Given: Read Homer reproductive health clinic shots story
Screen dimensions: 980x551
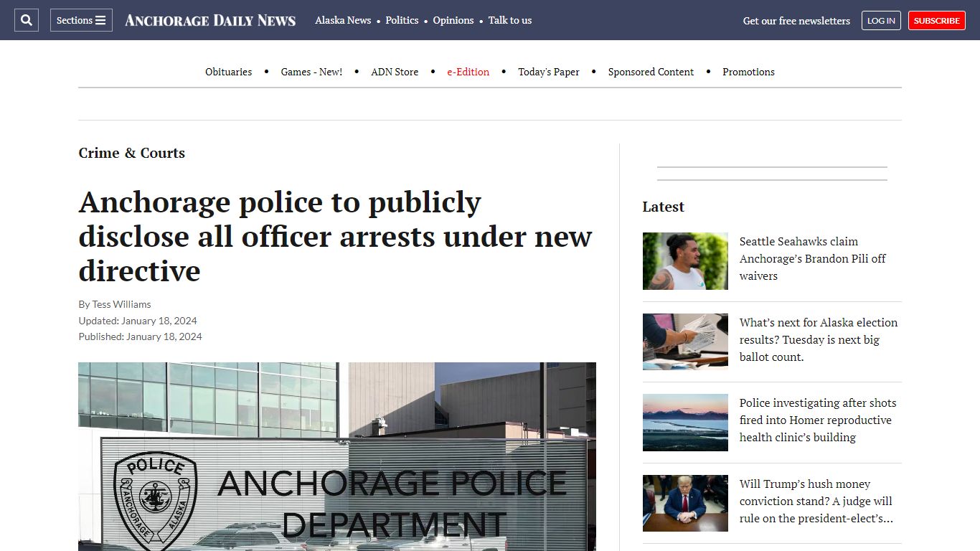Looking at the screenshot, I should [x=818, y=420].
